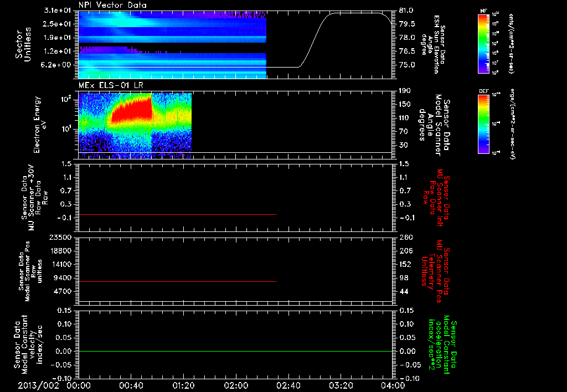Click the 'DEF' color bar heading
The width and height of the screenshot is (567, 392).
tap(483, 91)
